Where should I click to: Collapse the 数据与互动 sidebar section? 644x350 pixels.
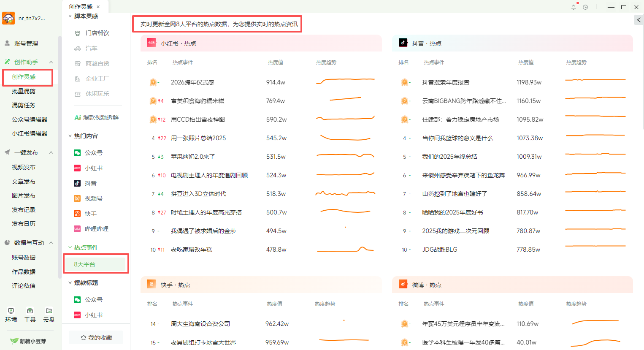[51, 243]
